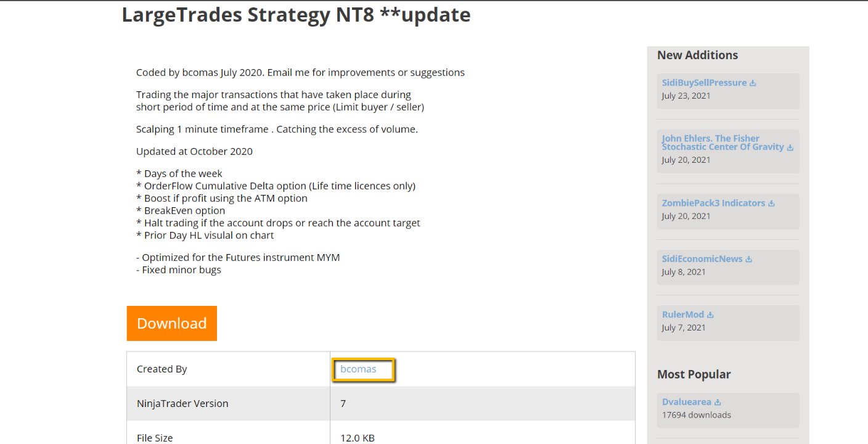Click the Most Popular heading
The height and width of the screenshot is (444, 868).
click(694, 374)
